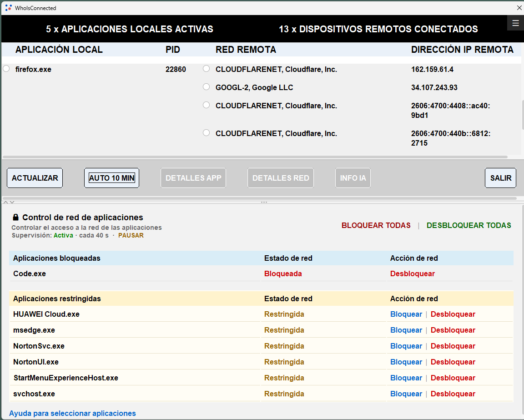Click the INFO IA button

pyautogui.click(x=353, y=178)
